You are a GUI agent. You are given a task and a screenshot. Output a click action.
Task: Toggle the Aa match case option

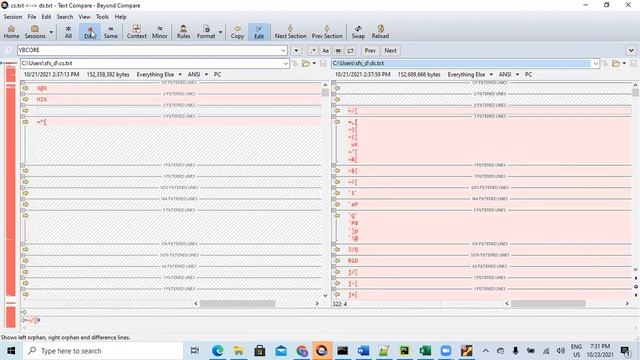pos(325,51)
